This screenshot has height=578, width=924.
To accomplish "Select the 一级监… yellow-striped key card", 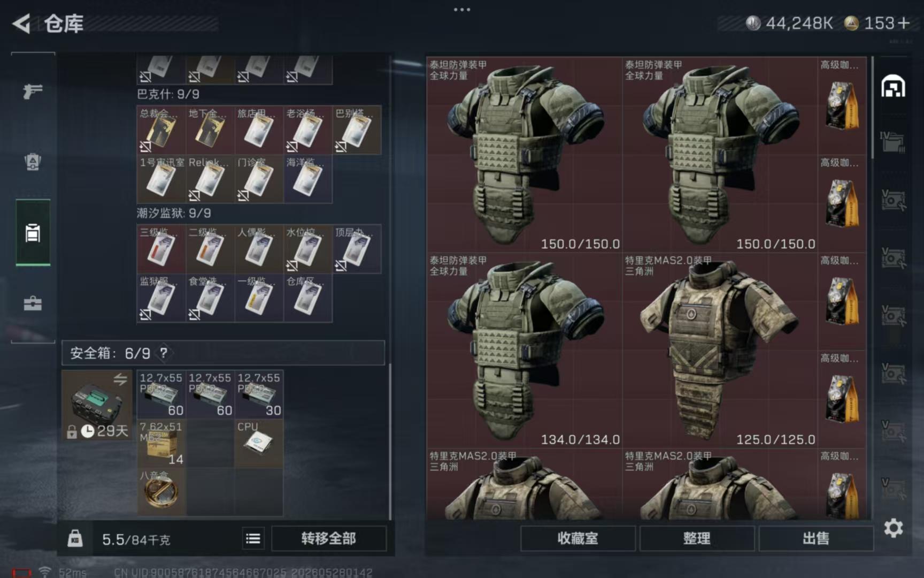I will 259,298.
